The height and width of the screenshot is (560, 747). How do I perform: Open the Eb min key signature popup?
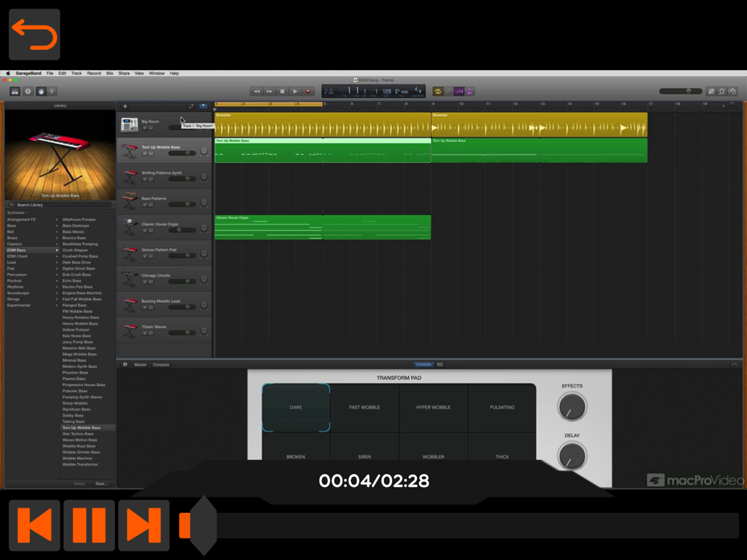pos(402,91)
